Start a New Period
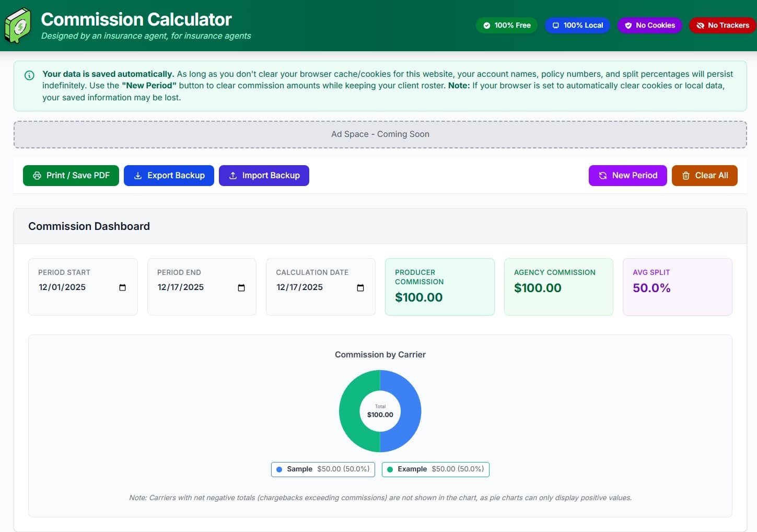The width and height of the screenshot is (757, 532). [x=627, y=175]
